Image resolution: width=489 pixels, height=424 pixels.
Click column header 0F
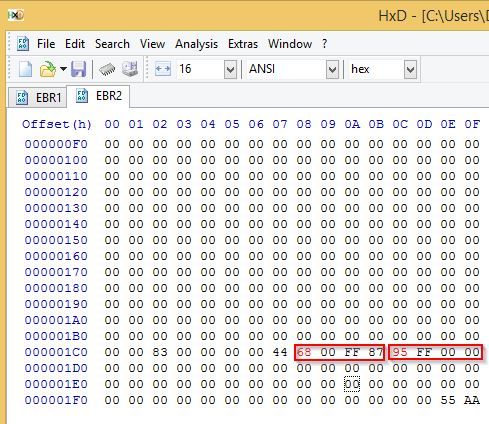472,124
